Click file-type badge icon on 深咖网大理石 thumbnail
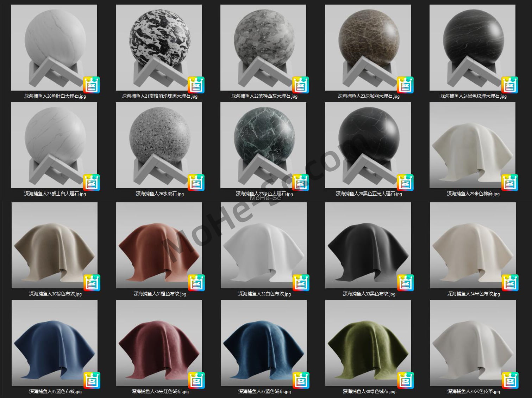532x398 pixels. coord(405,85)
